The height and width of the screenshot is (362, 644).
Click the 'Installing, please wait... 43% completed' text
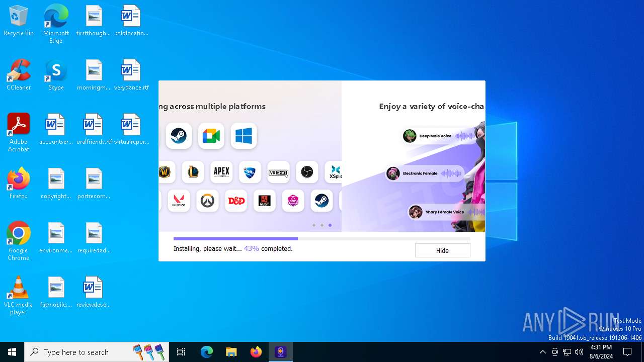pyautogui.click(x=233, y=248)
